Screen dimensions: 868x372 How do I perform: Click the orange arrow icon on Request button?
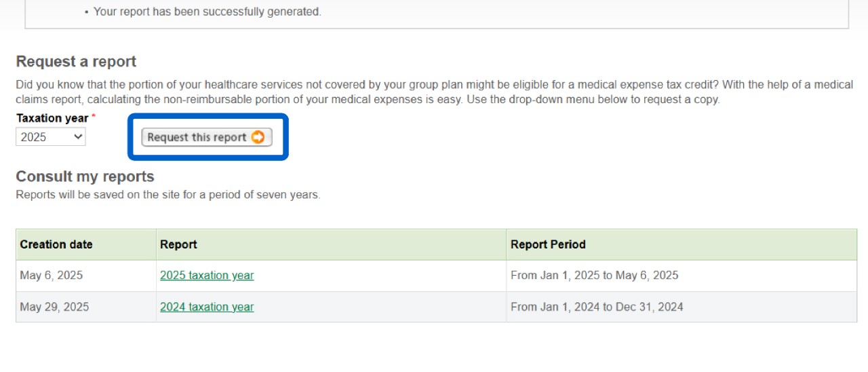click(258, 137)
